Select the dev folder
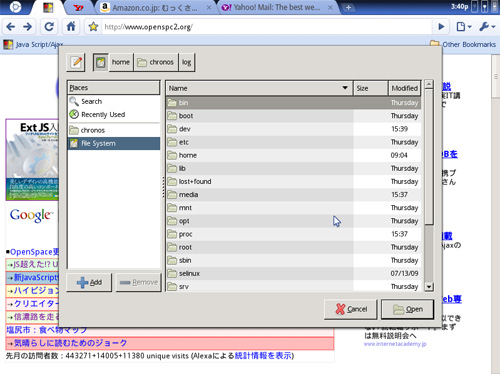The width and height of the screenshot is (500, 374). coord(293,129)
